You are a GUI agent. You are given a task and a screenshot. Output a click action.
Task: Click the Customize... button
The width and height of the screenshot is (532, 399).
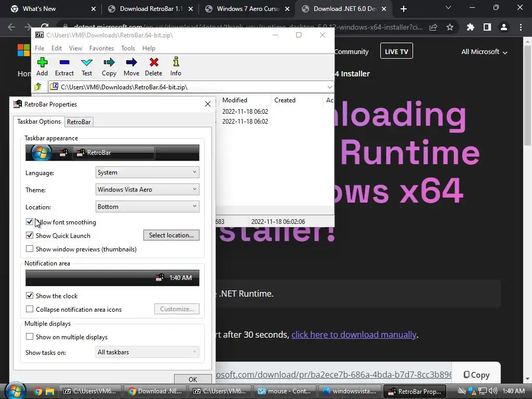pyautogui.click(x=177, y=309)
